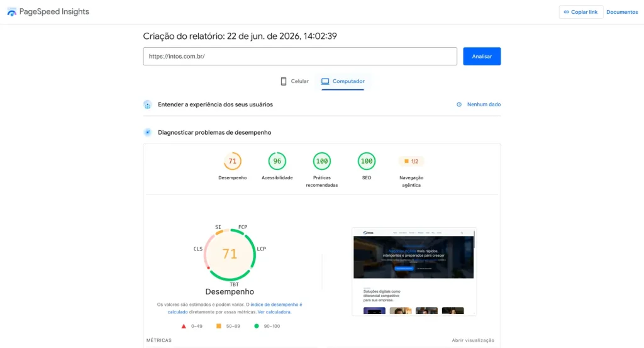Click the link icon in Copiar link

(567, 12)
